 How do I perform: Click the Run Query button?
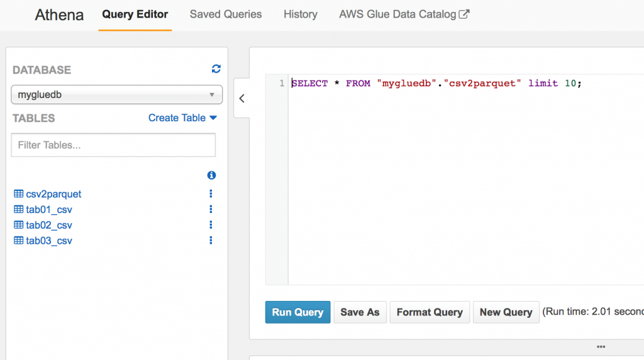297,312
